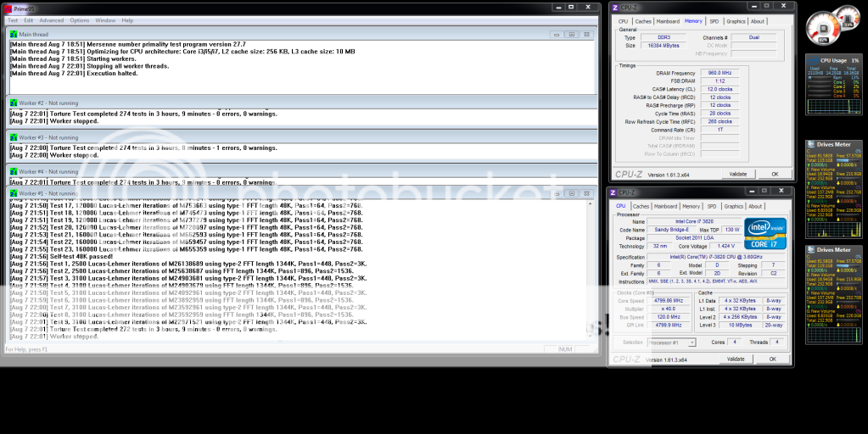Click the upper CPU-Z Memory window title icon

(614, 7)
